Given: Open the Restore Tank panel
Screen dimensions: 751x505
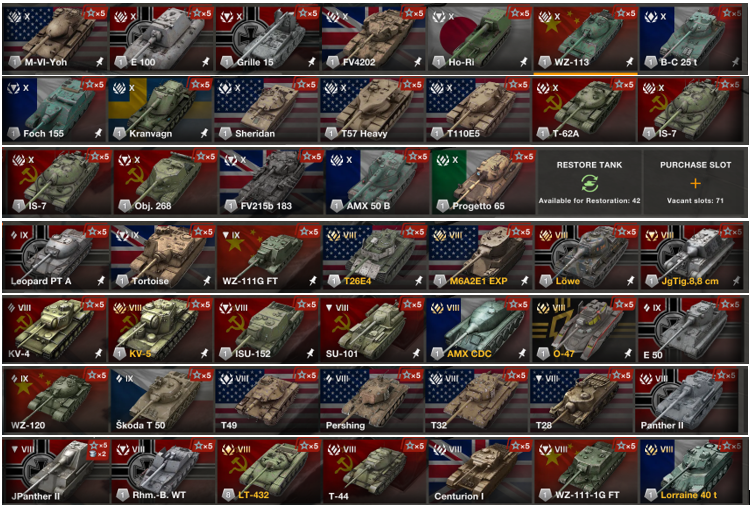Looking at the screenshot, I should 590,182.
